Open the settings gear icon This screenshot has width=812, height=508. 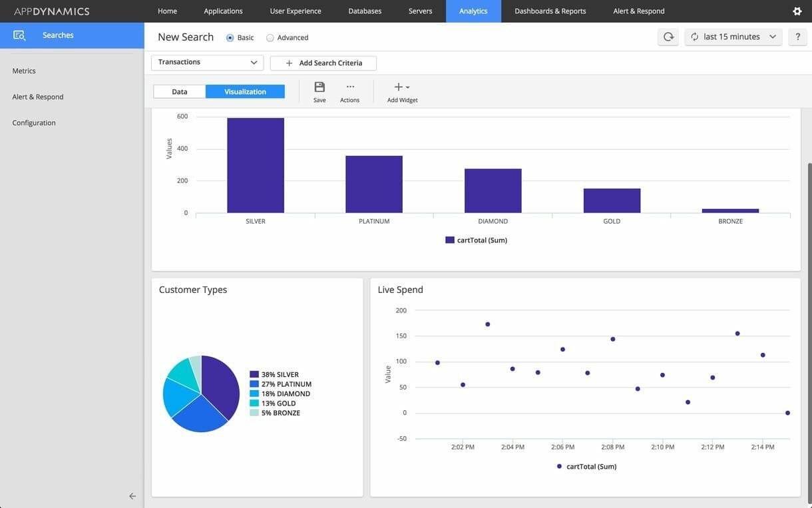797,11
